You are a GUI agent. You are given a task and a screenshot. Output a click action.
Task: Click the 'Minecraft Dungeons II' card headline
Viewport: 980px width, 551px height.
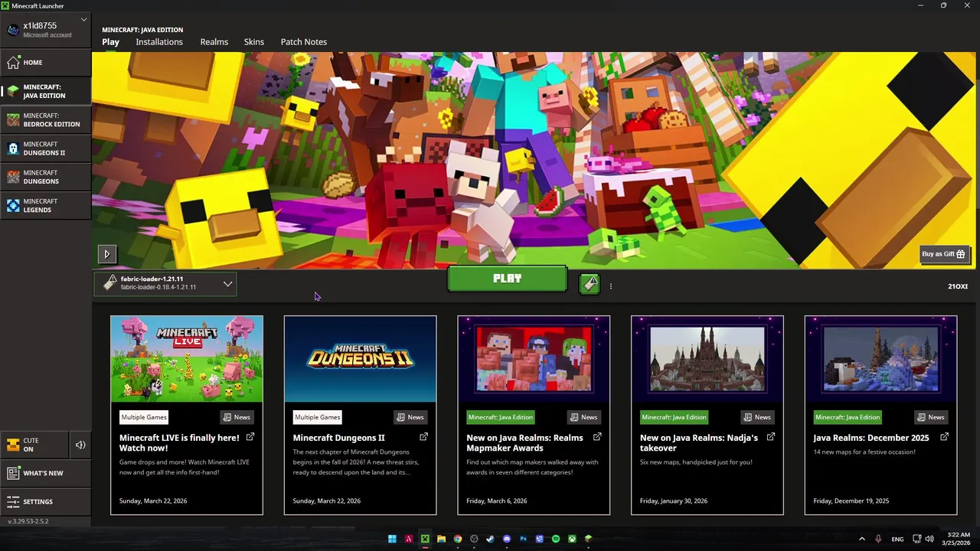click(x=339, y=438)
